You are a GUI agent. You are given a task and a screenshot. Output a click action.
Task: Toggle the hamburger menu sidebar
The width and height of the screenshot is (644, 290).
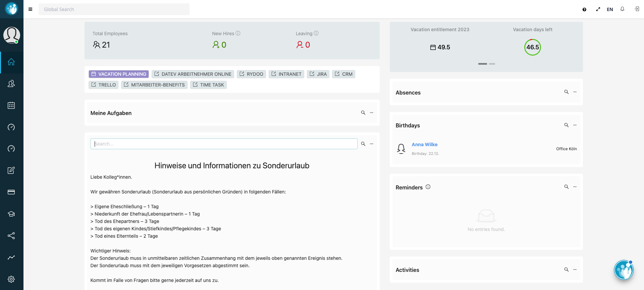tap(31, 9)
